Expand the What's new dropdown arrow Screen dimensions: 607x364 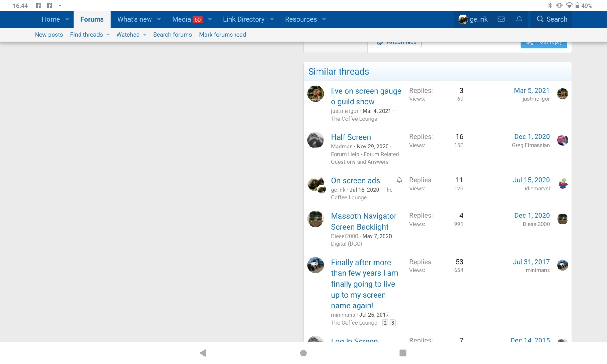(159, 19)
